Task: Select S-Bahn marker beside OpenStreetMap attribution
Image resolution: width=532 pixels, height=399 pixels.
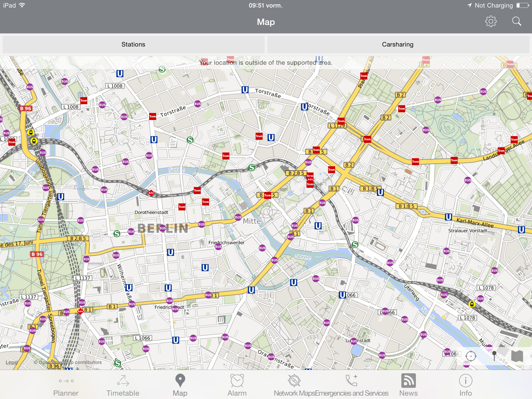Action: (117, 363)
